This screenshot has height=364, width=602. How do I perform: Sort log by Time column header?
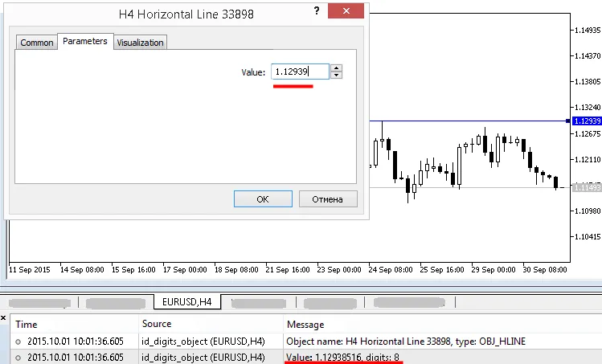[x=27, y=324]
